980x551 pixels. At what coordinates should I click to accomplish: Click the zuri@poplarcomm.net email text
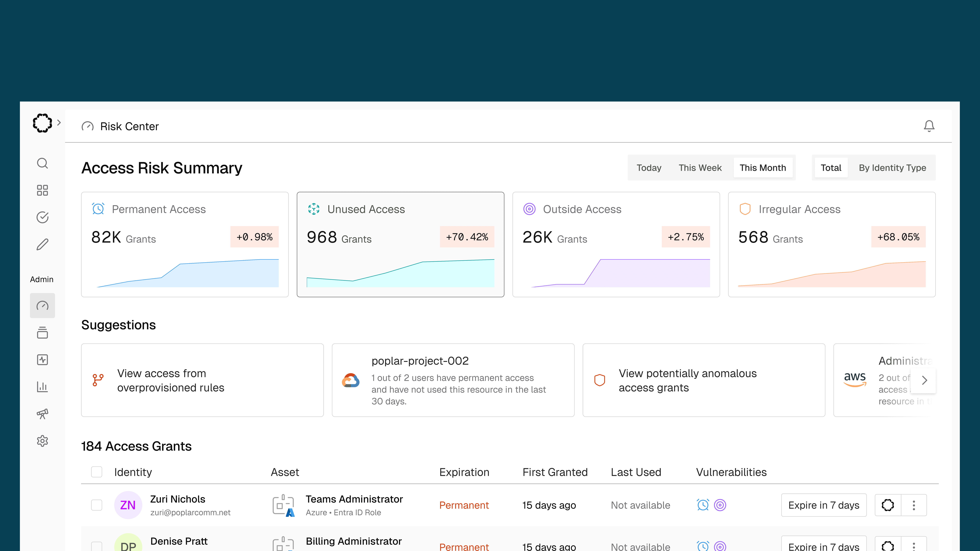click(x=190, y=513)
